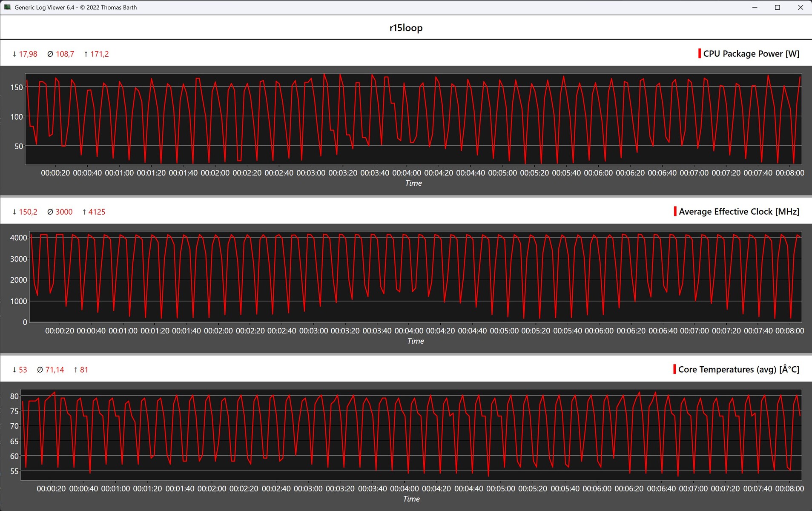The image size is (812, 511).
Task: Click the minimum arrow icon beside 17,98
Action: coord(14,54)
